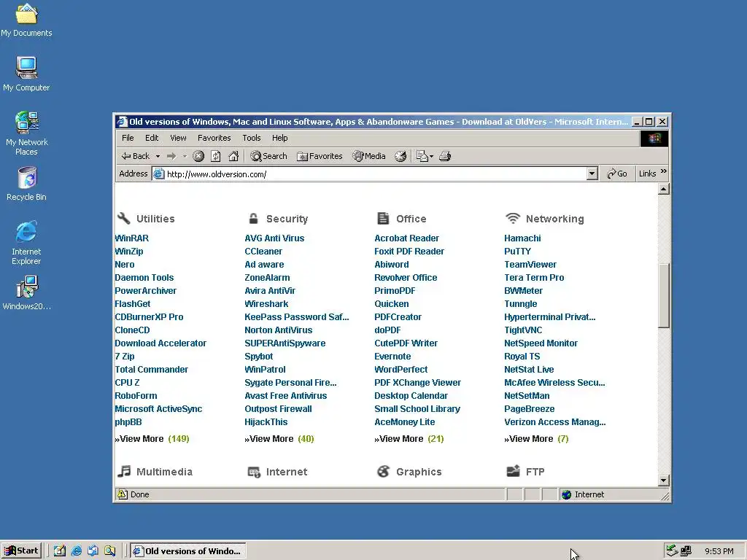Open the address bar dropdown list
747x560 pixels.
(592, 174)
